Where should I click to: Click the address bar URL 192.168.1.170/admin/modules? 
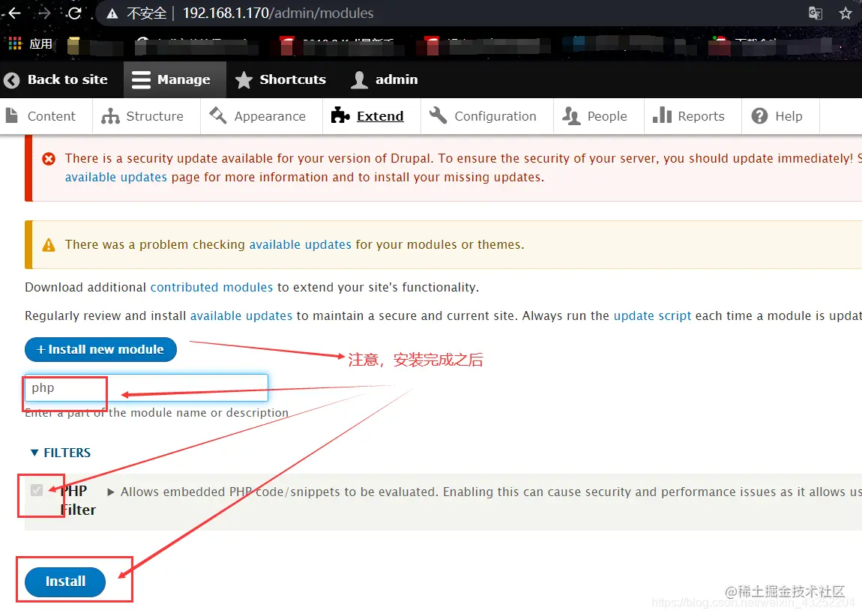(278, 13)
